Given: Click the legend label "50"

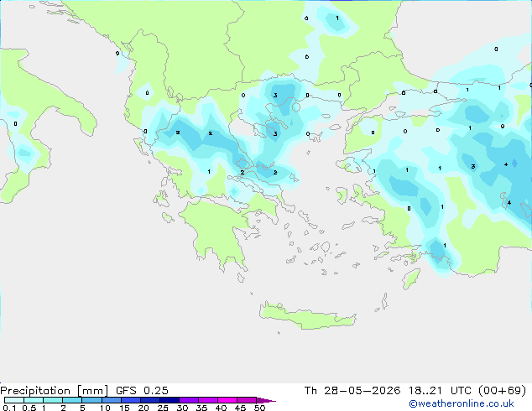Looking at the screenshot, I should 259,408.
